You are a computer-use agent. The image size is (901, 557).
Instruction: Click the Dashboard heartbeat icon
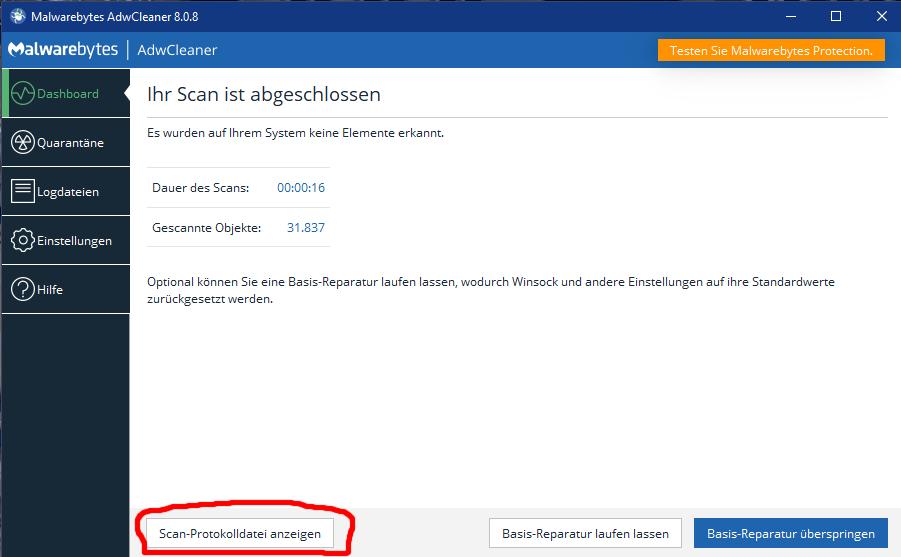tap(22, 94)
